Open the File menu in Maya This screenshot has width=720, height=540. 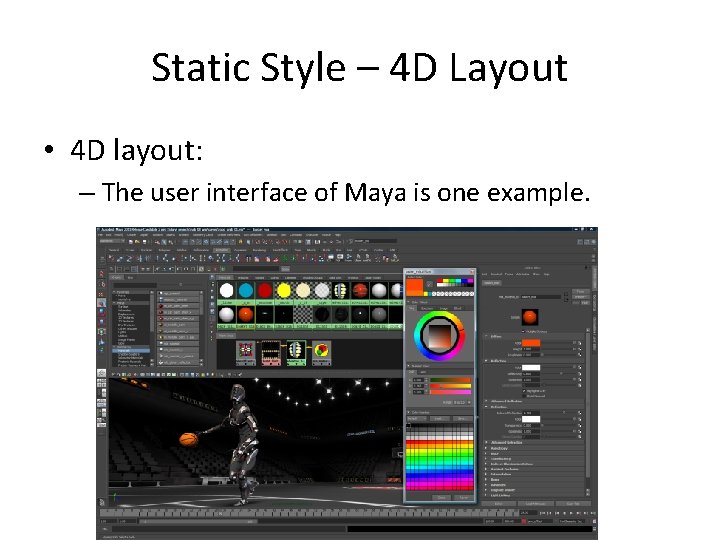101,235
